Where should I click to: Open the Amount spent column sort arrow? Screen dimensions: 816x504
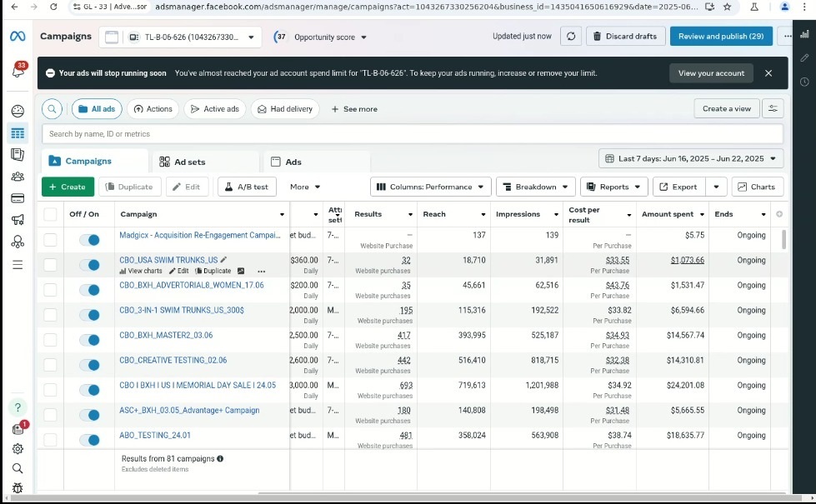(702, 214)
